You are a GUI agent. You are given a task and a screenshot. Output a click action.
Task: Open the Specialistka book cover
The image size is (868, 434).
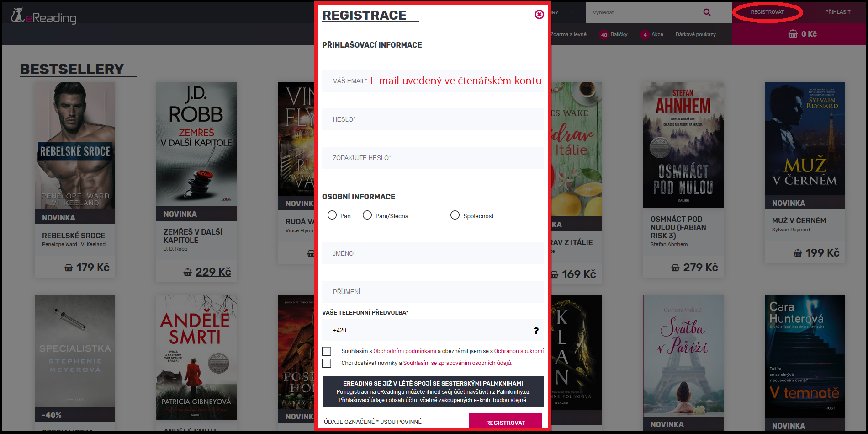click(75, 351)
